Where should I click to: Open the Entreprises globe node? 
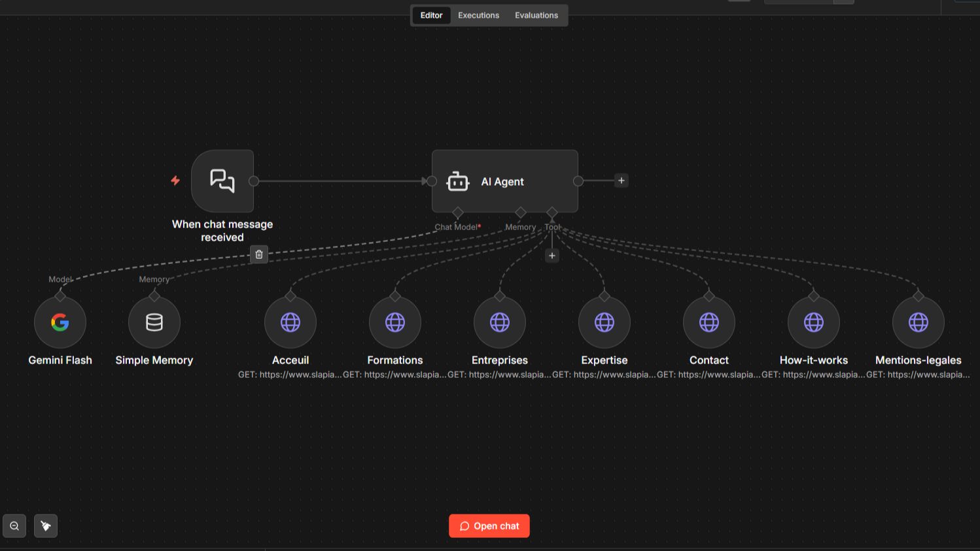[x=499, y=322]
